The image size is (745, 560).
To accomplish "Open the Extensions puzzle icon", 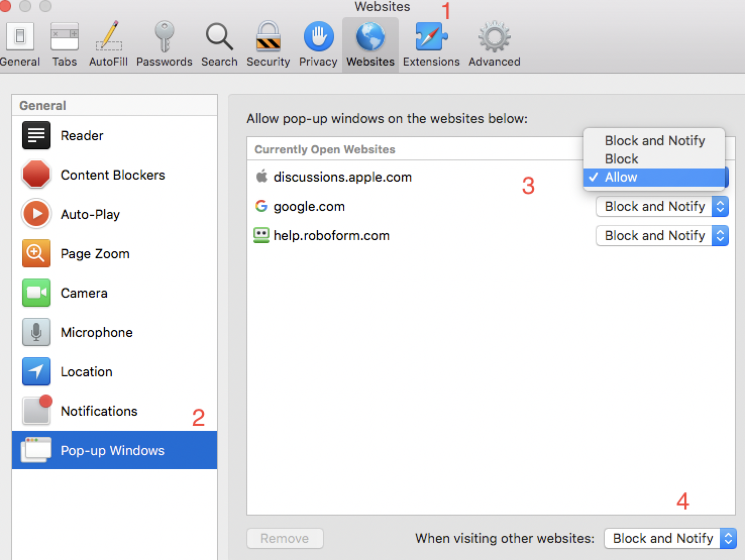I will (x=431, y=36).
